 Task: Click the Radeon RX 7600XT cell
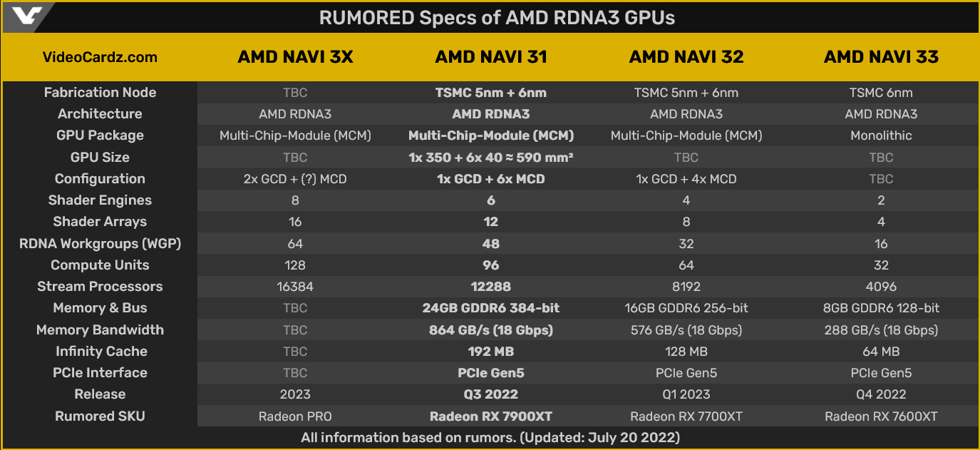coord(881,416)
